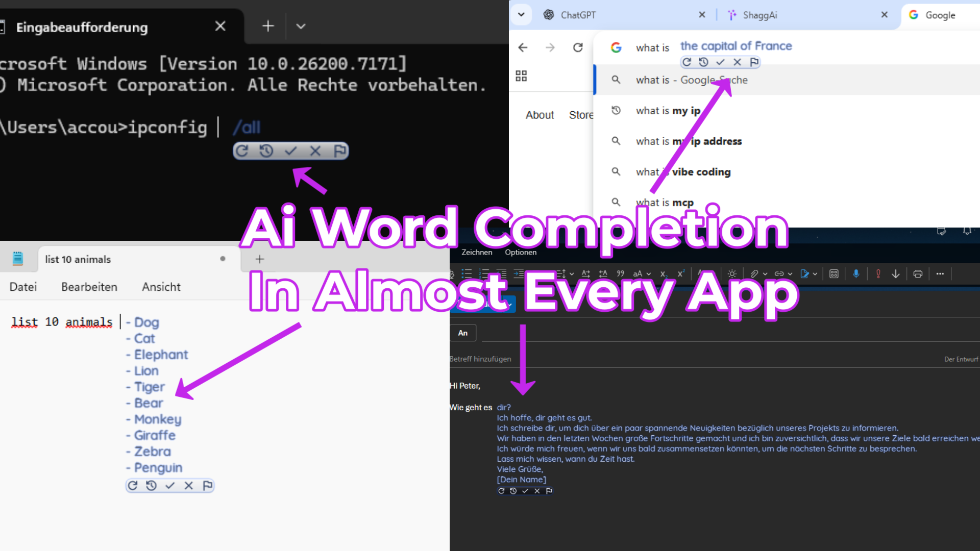Click the An recipients button
Viewport: 980px width, 551px height.
tap(462, 333)
